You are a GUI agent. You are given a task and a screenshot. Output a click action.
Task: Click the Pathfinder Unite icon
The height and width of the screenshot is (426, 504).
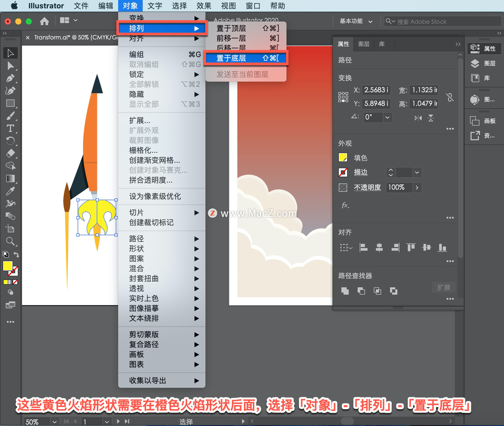(345, 291)
